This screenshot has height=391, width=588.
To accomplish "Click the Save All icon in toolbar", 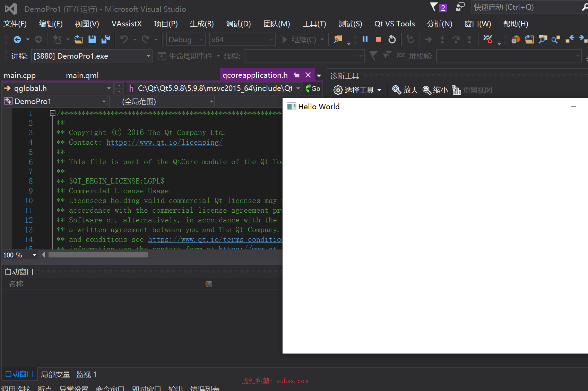I will pos(106,40).
